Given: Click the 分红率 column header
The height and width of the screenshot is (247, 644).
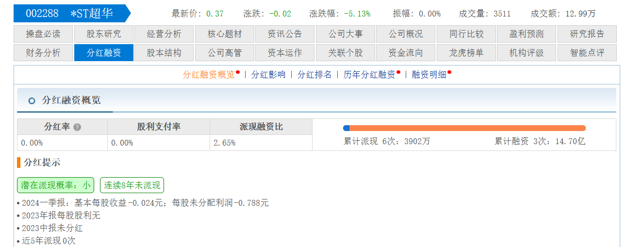Looking at the screenshot, I should click(x=62, y=127).
